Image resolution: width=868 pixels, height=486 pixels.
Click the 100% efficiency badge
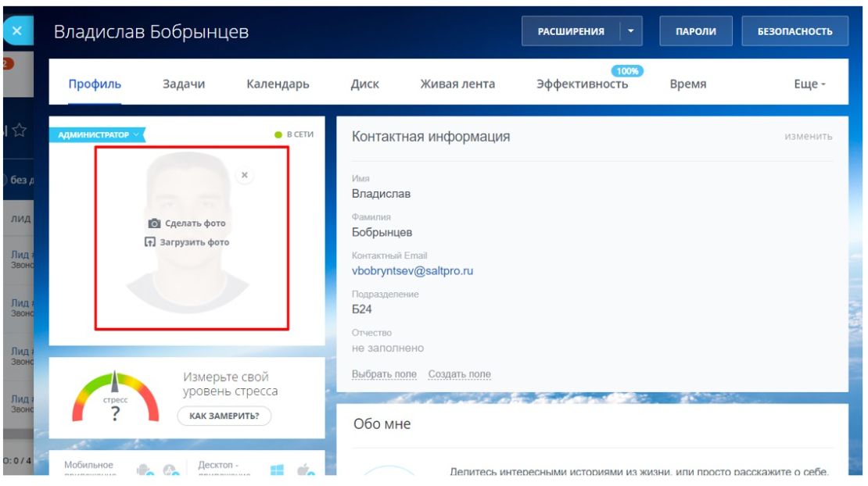click(x=627, y=71)
